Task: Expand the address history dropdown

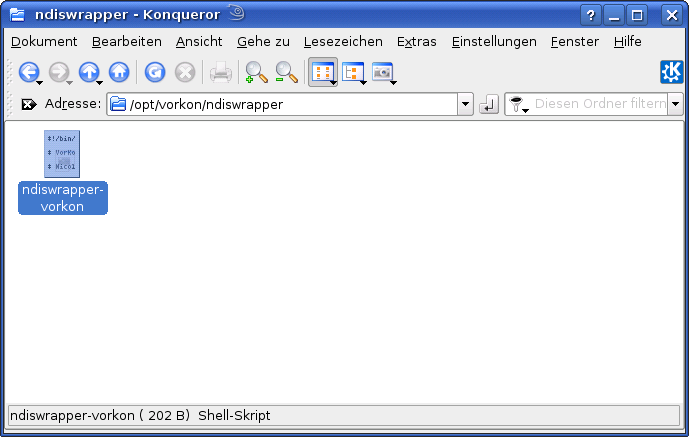Action: (465, 104)
